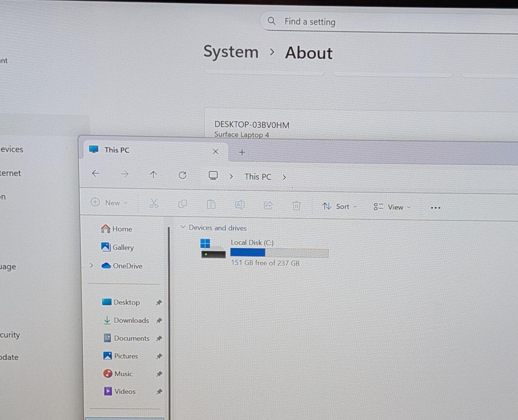Click the Share icon in File Explorer toolbar
This screenshot has width=518, height=420.
[x=268, y=205]
